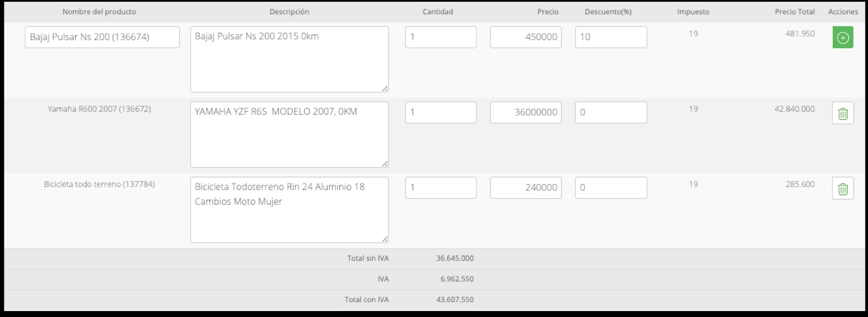
Task: Click the 450000 price field
Action: click(x=525, y=37)
